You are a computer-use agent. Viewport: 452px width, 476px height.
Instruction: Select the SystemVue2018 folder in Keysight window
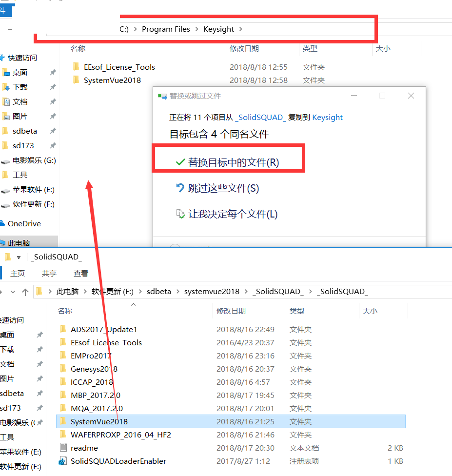[112, 80]
